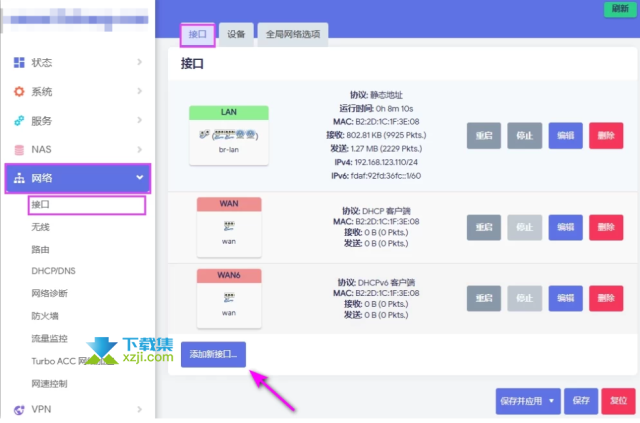The width and height of the screenshot is (640, 423).
Task: Open the 流量监控 submenu item
Action: click(x=49, y=338)
